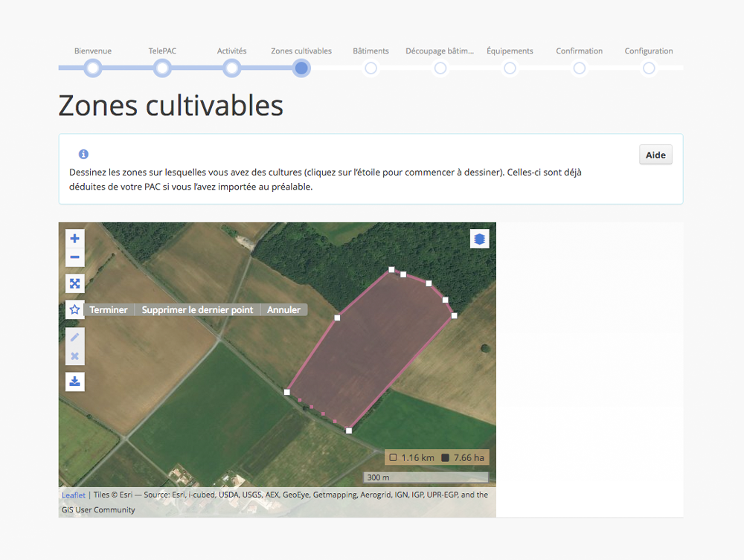Image resolution: width=744 pixels, height=560 pixels.
Task: Click the 1.16 km perimeter readout
Action: (x=412, y=457)
